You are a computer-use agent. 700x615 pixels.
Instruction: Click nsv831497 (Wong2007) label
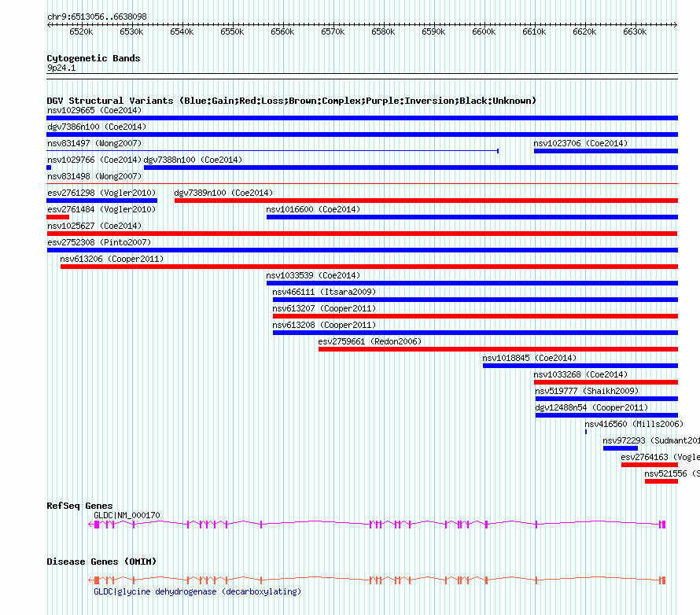tap(94, 143)
